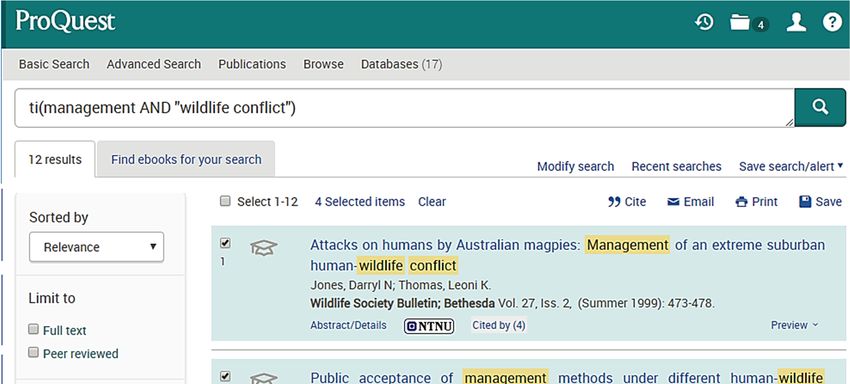Click the scholarly journal cap icon of result 1
Screen dimensions: 850x384
pyautogui.click(x=263, y=247)
